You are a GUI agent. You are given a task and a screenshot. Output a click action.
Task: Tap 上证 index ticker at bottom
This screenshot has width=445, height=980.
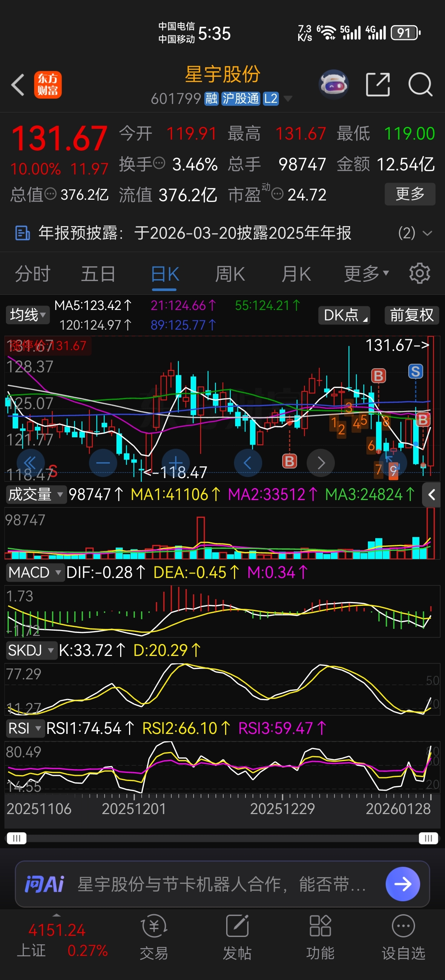[x=63, y=940]
